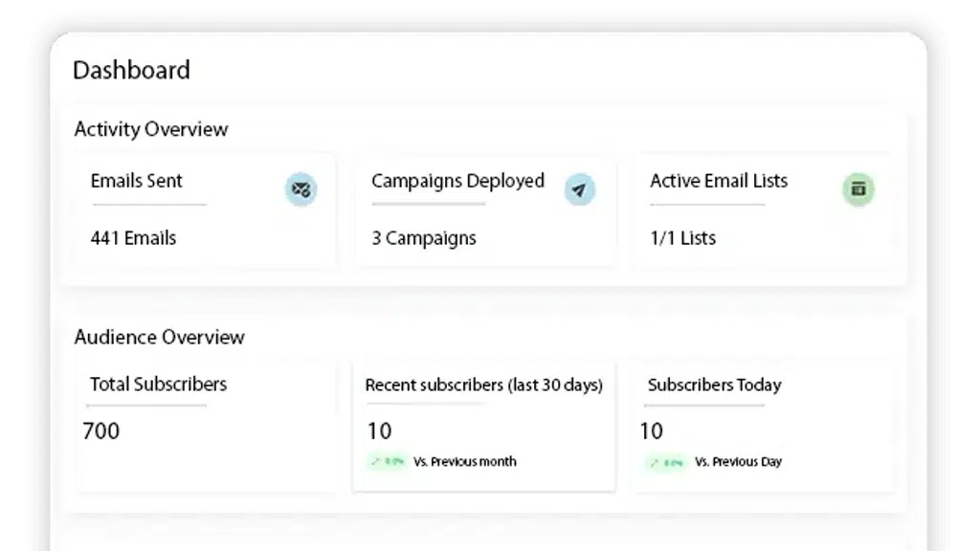Click the Campaigns Deployed paper plane icon
The height and width of the screenshot is (551, 980).
(579, 189)
